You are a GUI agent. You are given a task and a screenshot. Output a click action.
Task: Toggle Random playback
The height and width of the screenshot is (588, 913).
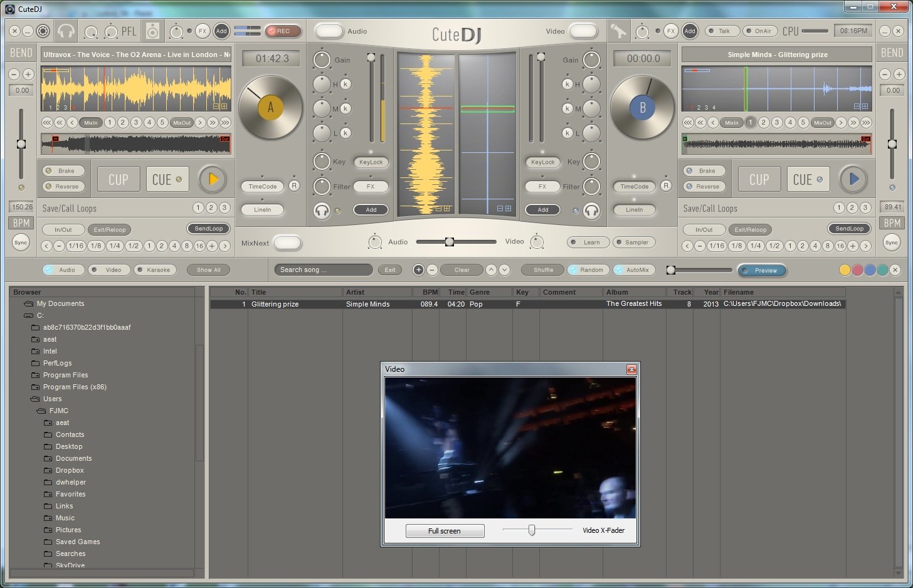click(x=588, y=270)
